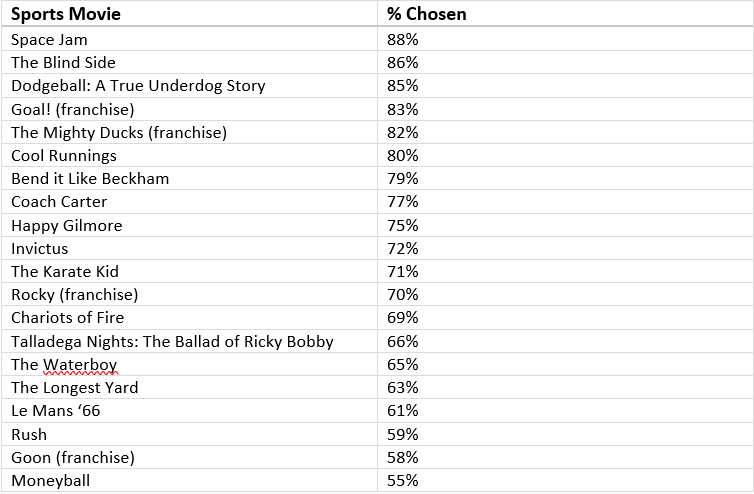Select the Chariots of Fire cell
The width and height of the screenshot is (754, 494).
189,317
